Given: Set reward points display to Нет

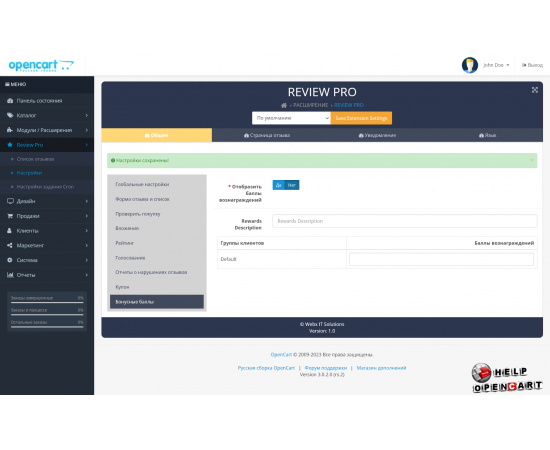Looking at the screenshot, I should [x=292, y=185].
